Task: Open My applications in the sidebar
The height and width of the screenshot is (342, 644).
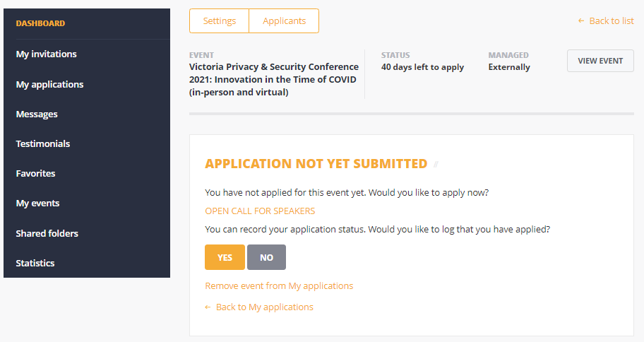Action: [x=49, y=84]
